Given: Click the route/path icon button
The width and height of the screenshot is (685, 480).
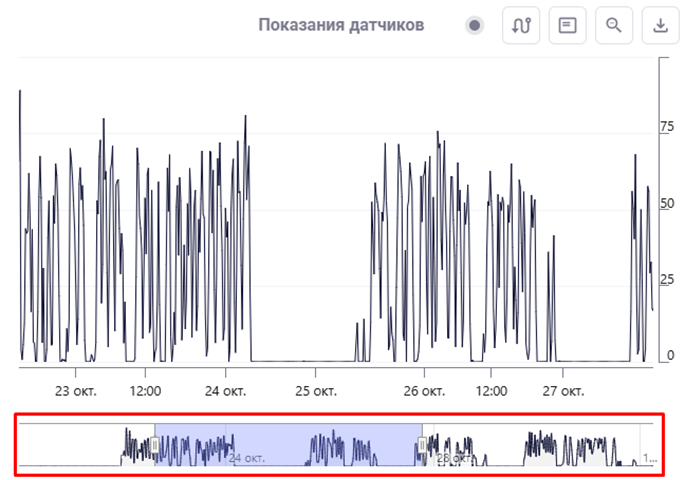Looking at the screenshot, I should (x=521, y=26).
